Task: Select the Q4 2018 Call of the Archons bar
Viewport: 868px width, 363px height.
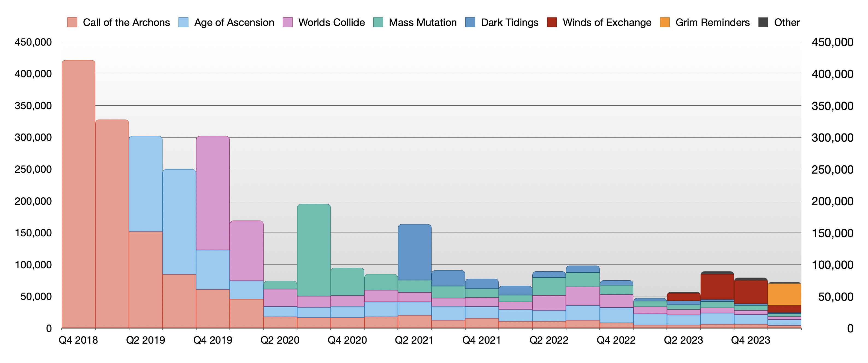Action: point(78,194)
